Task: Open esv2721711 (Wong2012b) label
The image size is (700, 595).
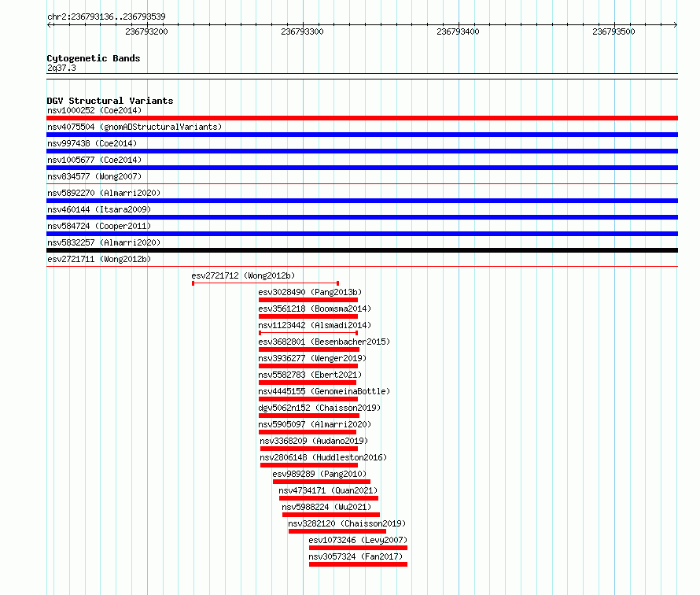Action: [x=99, y=259]
